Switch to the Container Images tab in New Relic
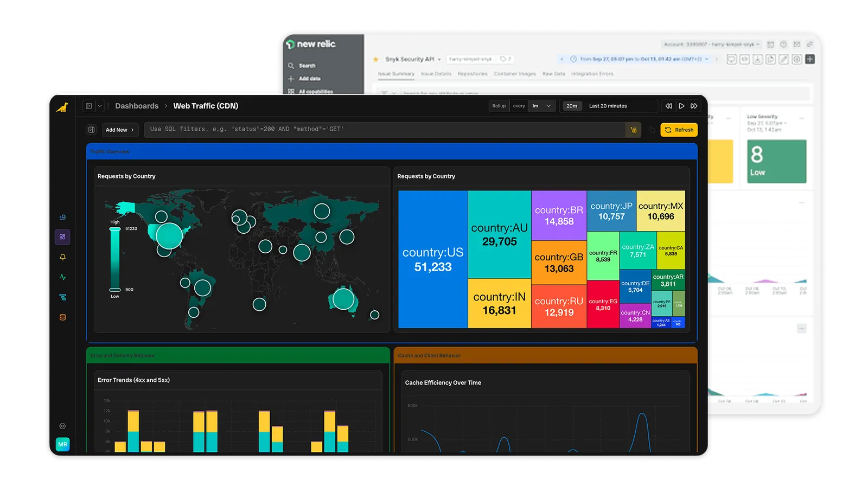 coord(515,74)
